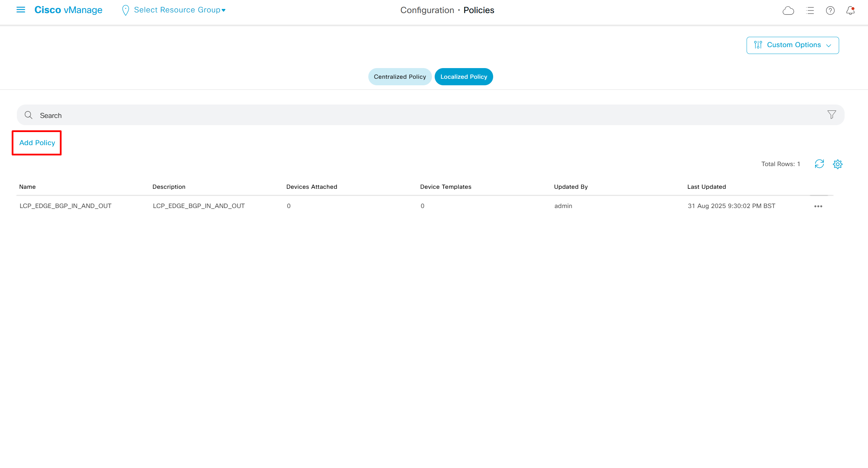The image size is (868, 468).
Task: Open the notifications bell
Action: pyautogui.click(x=850, y=11)
